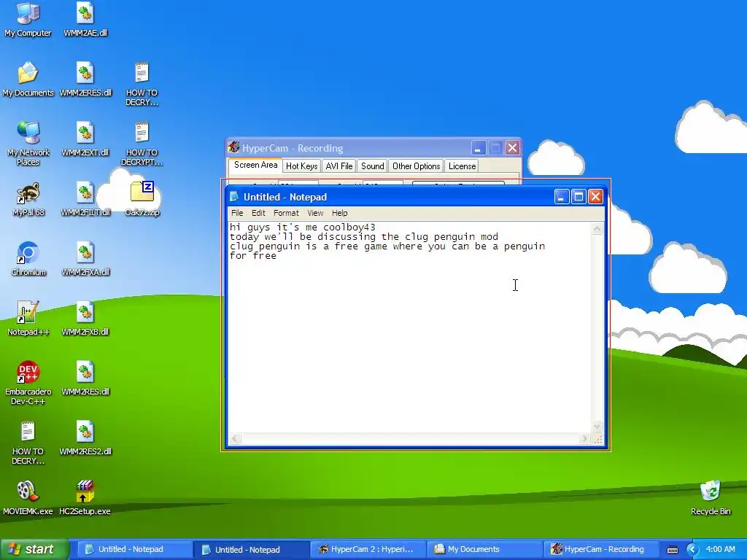The height and width of the screenshot is (560, 747).
Task: Activate My Documents taskbar button
Action: [x=484, y=549]
